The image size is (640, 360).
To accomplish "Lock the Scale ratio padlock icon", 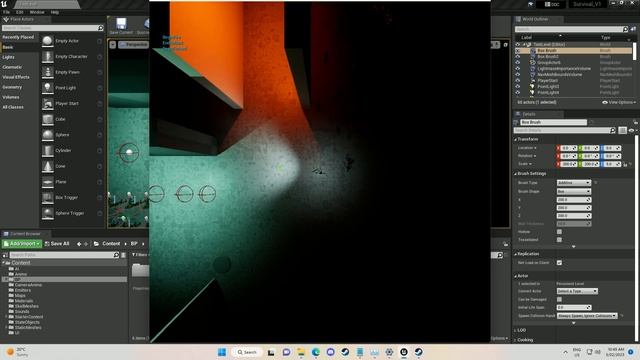I will click(x=625, y=164).
